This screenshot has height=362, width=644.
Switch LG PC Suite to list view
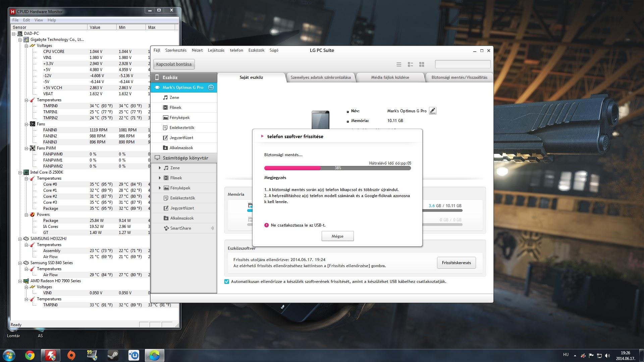coord(399,64)
